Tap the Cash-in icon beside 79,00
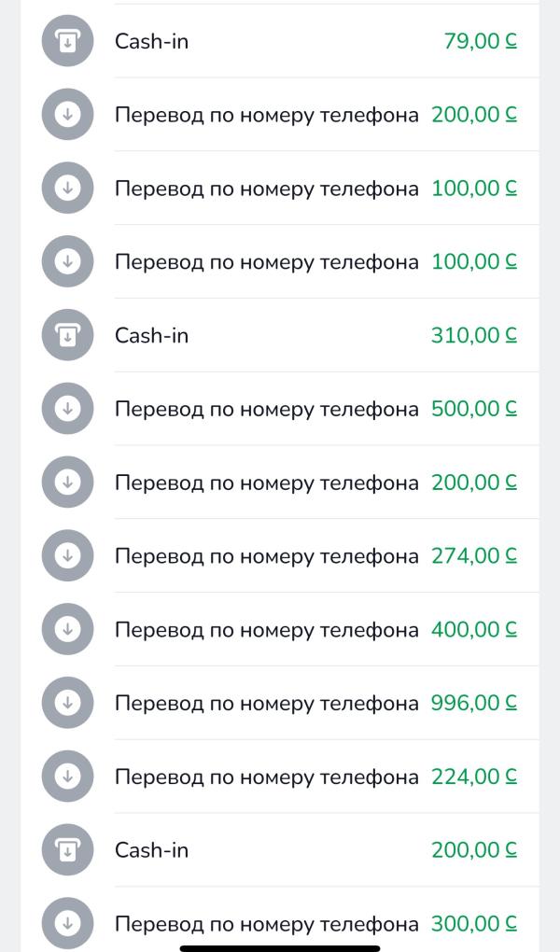 pos(67,41)
